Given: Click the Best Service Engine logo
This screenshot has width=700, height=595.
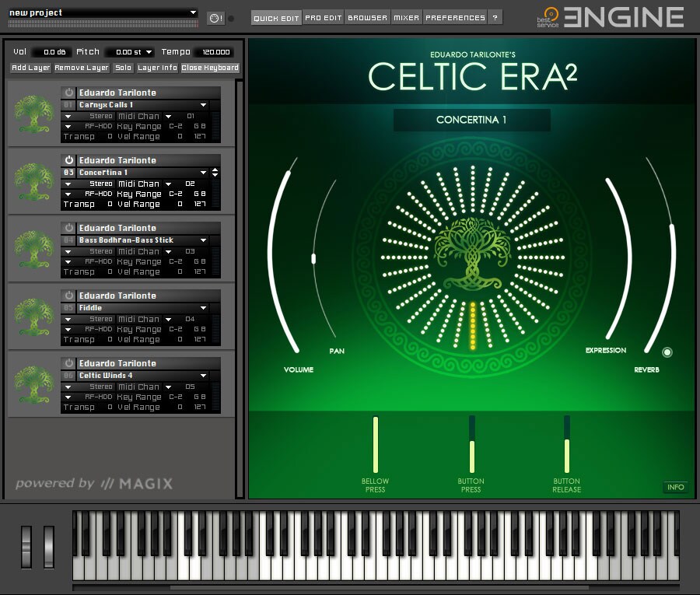Looking at the screenshot, I should [610, 18].
